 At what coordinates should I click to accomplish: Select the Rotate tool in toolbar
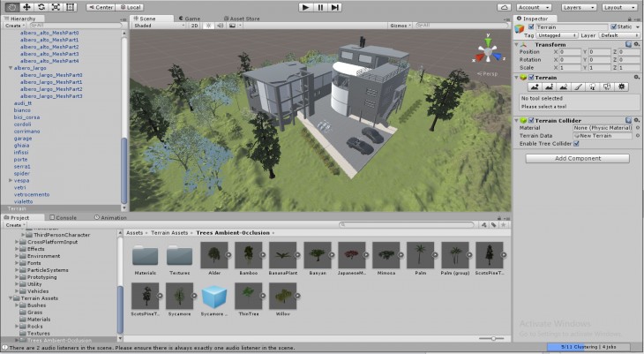click(41, 7)
